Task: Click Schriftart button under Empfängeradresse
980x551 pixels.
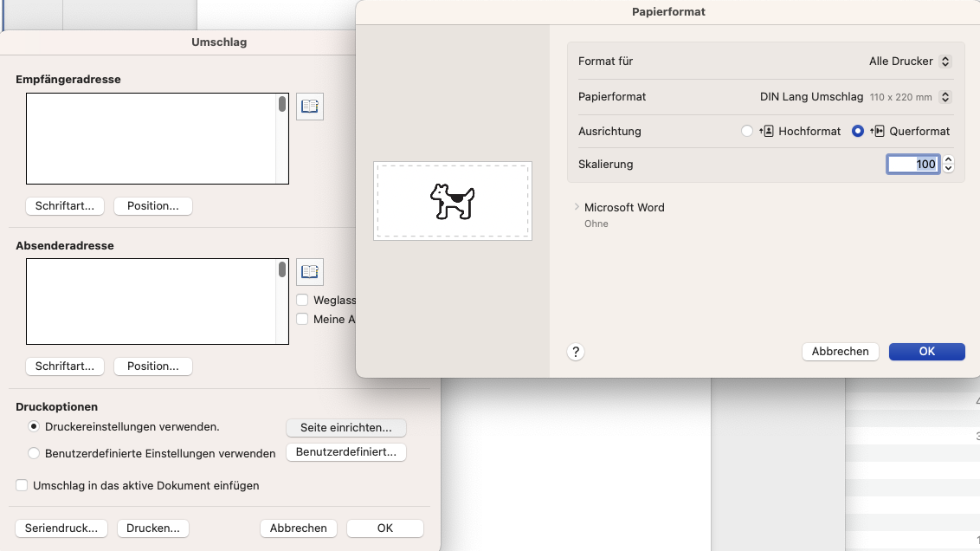Action: click(x=65, y=206)
